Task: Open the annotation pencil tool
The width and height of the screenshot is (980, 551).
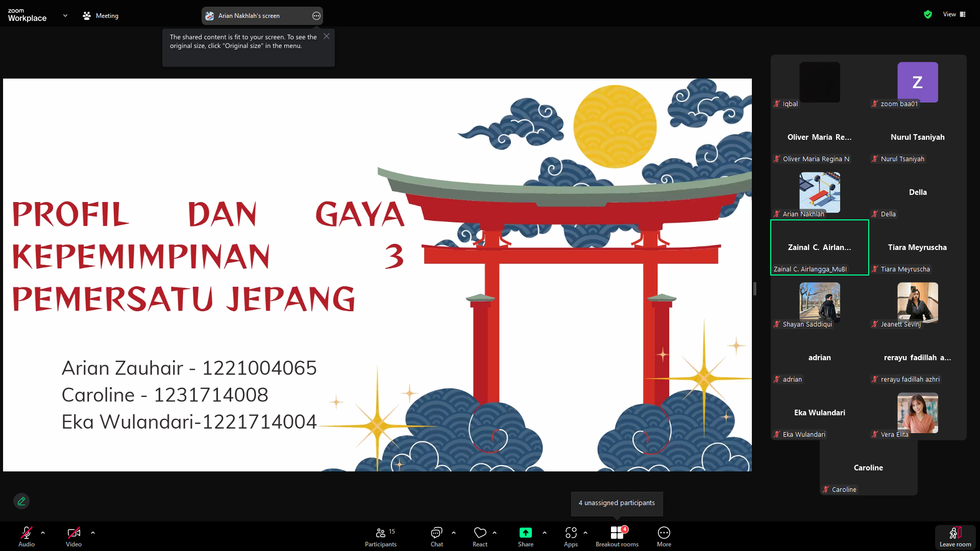Action: coord(21,501)
